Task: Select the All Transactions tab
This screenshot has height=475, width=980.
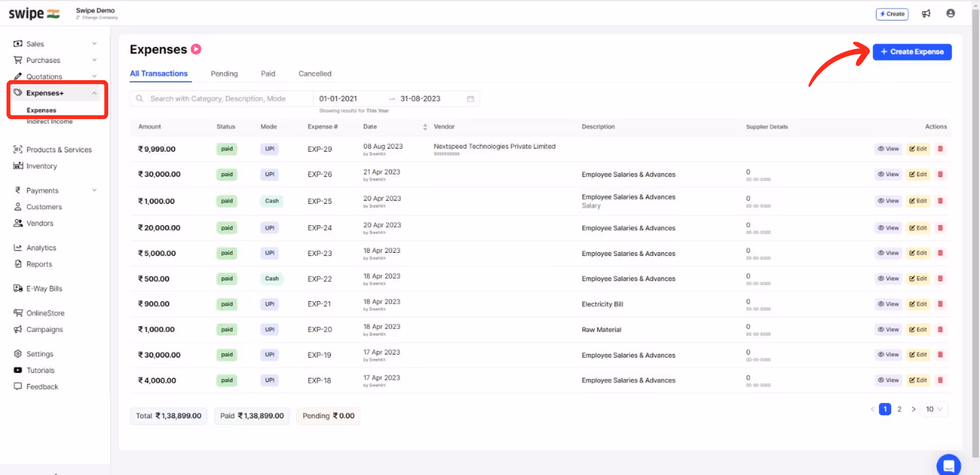Action: coord(159,74)
